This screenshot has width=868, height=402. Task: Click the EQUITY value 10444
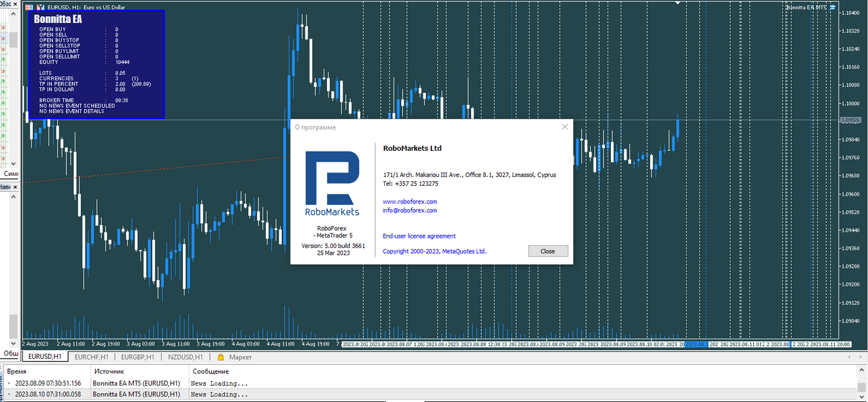pyautogui.click(x=122, y=62)
